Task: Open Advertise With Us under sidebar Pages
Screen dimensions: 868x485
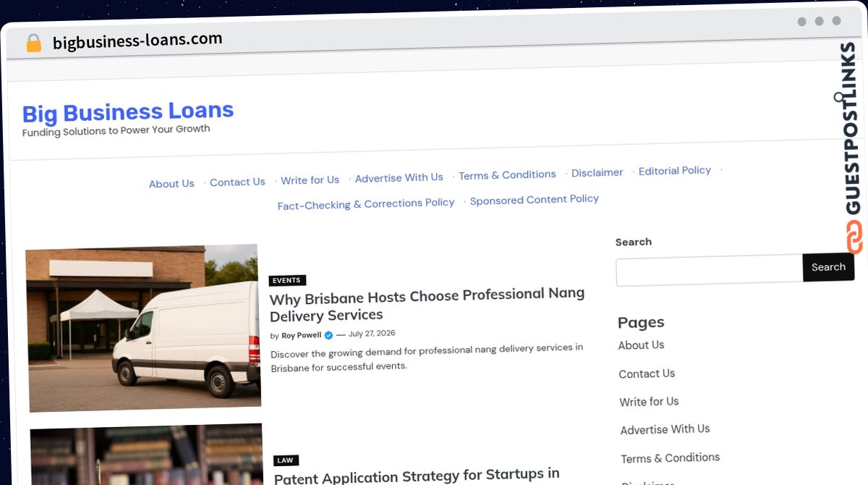Action: (665, 429)
